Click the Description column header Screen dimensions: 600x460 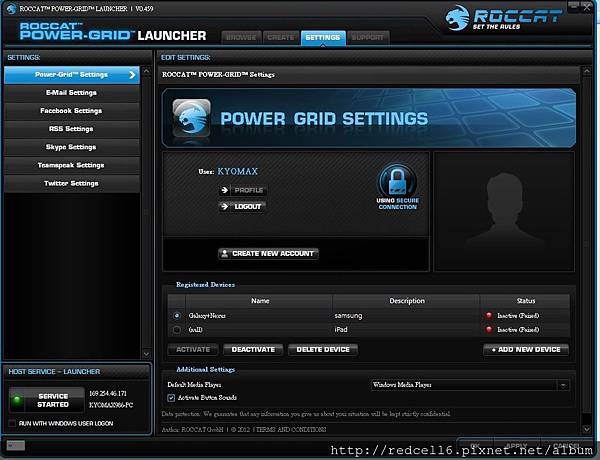pos(407,301)
